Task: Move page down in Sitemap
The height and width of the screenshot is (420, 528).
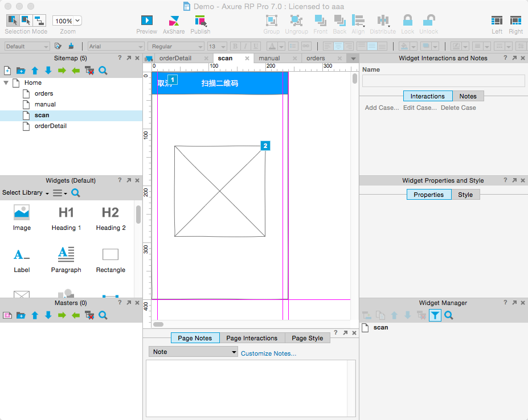Action: click(x=48, y=71)
